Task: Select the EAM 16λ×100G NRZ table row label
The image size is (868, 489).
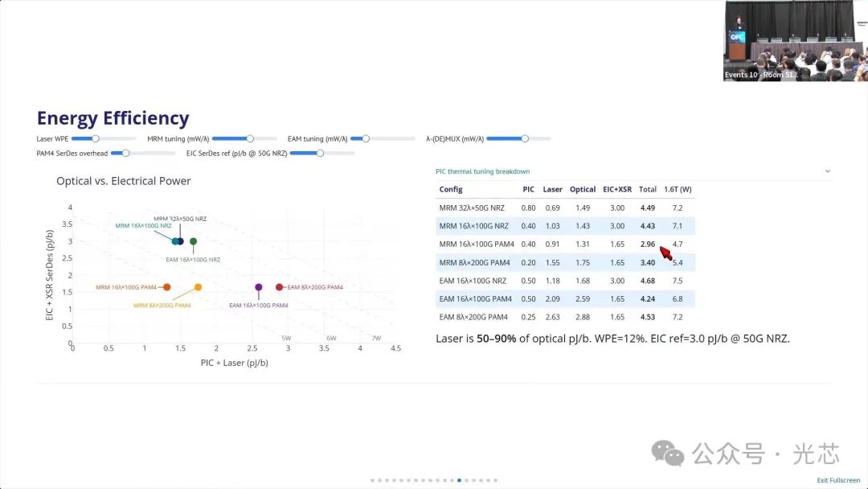Action: [473, 281]
